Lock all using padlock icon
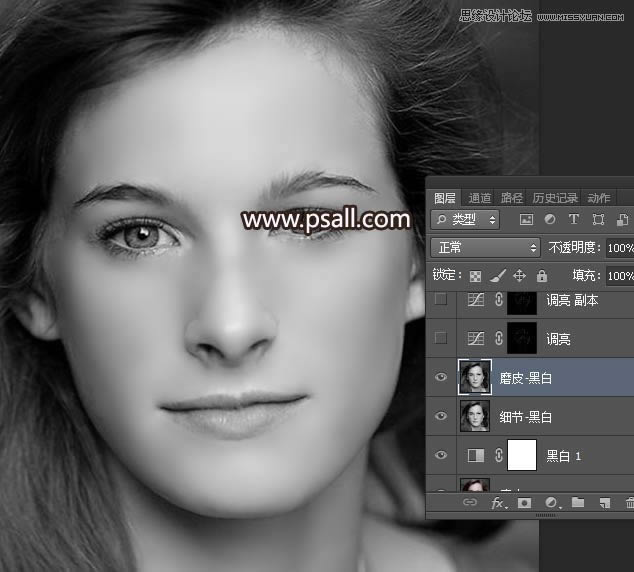 click(541, 276)
